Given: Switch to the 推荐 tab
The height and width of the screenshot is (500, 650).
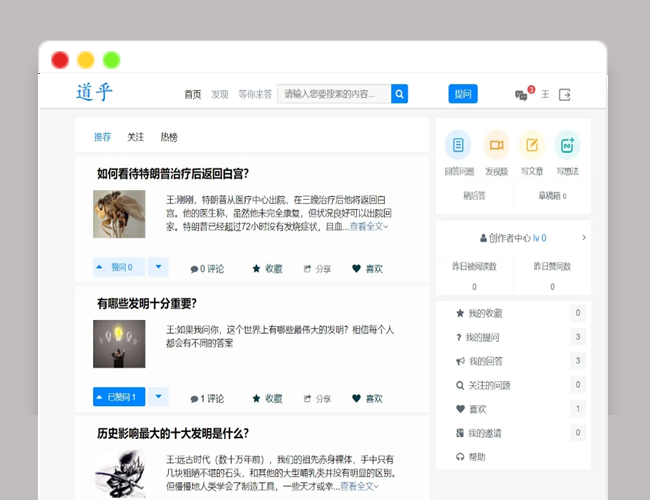Looking at the screenshot, I should tap(102, 137).
